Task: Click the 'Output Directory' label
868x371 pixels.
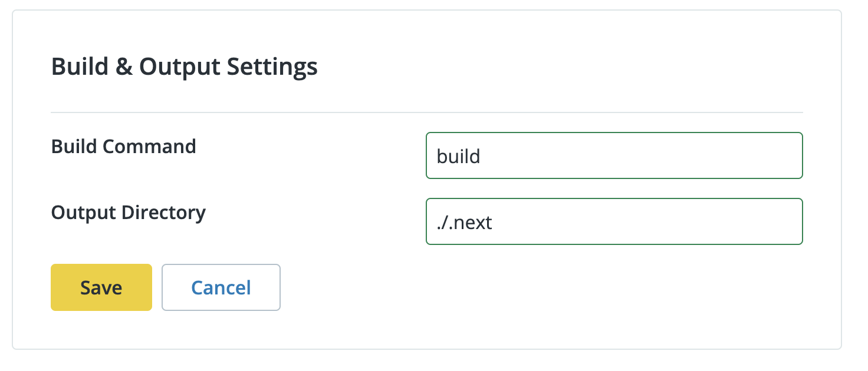Action: coord(129,213)
